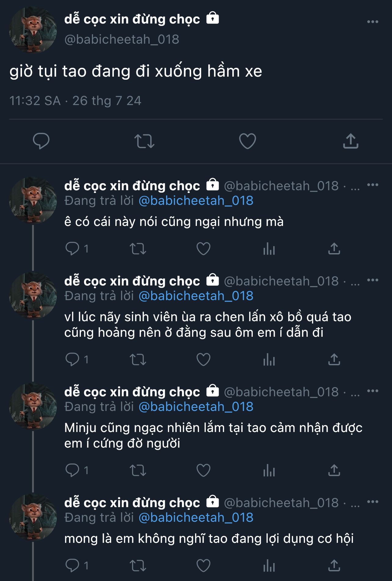Open 'dễ cọc xin đừng chọc' profile name at top
Image resolution: width=392 pixels, height=581 pixels.
(132, 19)
